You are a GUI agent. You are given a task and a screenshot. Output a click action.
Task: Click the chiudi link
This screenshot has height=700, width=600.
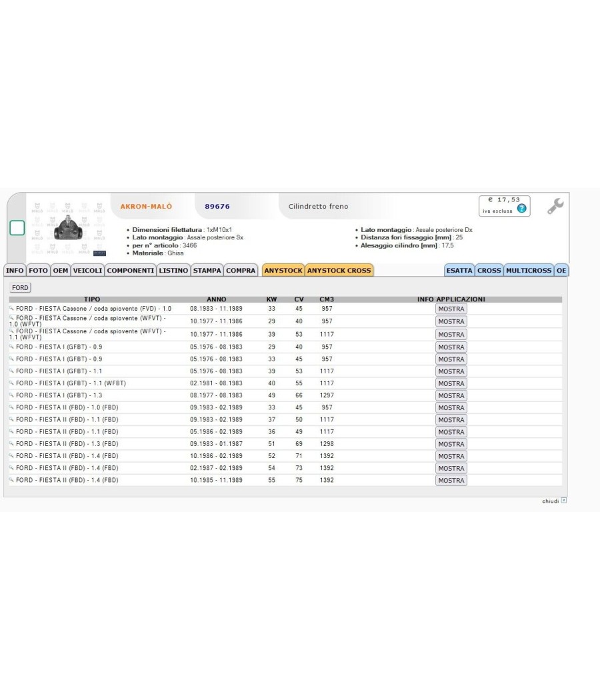(x=551, y=501)
